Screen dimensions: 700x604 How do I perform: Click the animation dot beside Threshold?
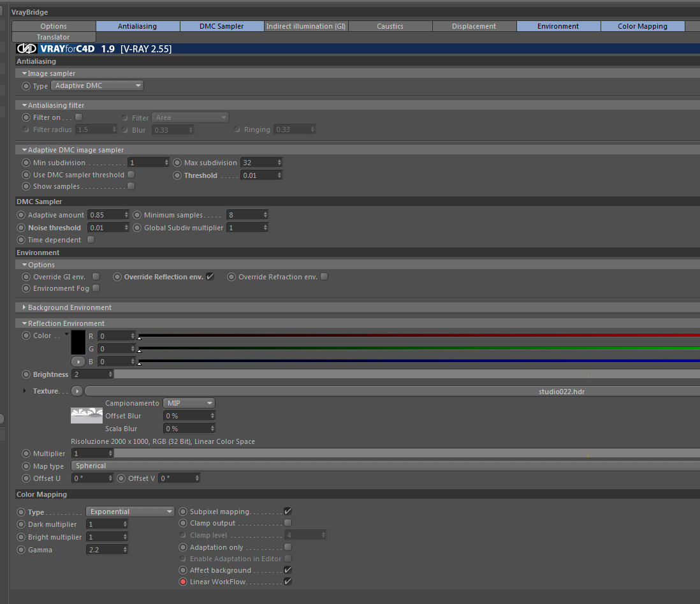[177, 175]
